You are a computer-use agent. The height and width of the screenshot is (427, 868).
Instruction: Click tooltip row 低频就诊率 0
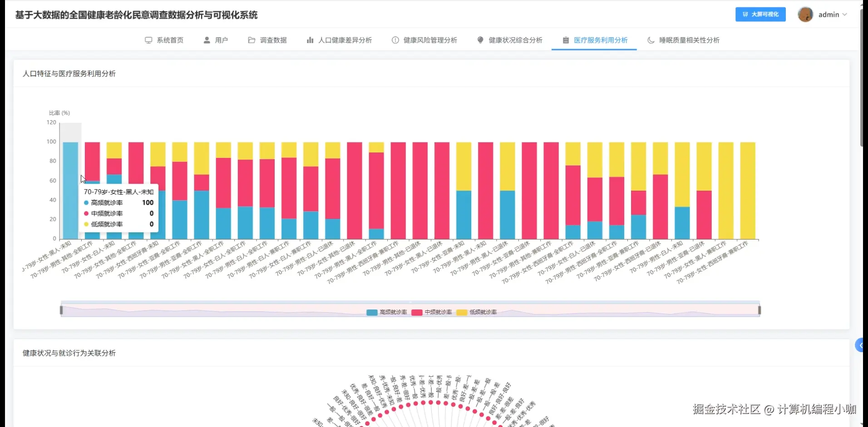tap(118, 224)
